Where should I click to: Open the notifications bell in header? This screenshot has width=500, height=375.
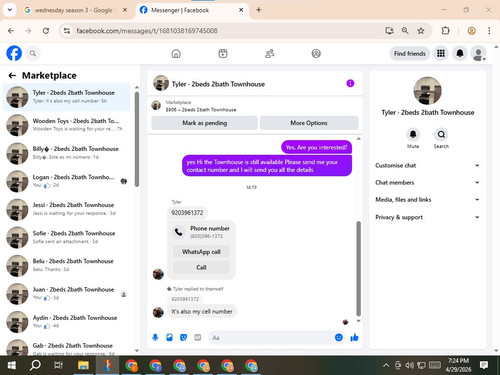(x=460, y=53)
